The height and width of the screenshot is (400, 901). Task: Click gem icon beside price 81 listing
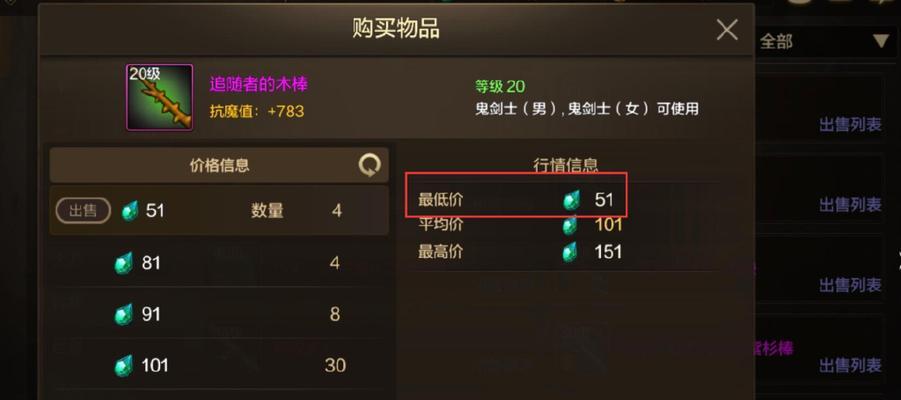[124, 263]
